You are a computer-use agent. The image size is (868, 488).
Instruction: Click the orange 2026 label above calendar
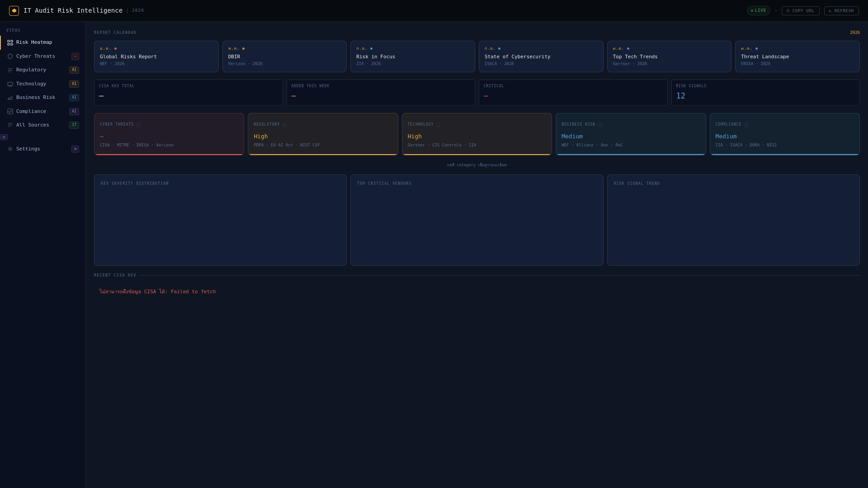coord(854,33)
